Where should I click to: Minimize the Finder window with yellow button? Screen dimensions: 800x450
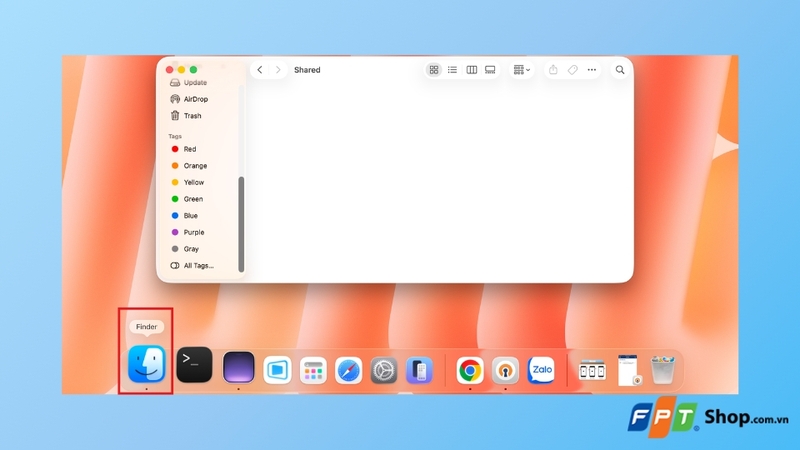click(181, 69)
